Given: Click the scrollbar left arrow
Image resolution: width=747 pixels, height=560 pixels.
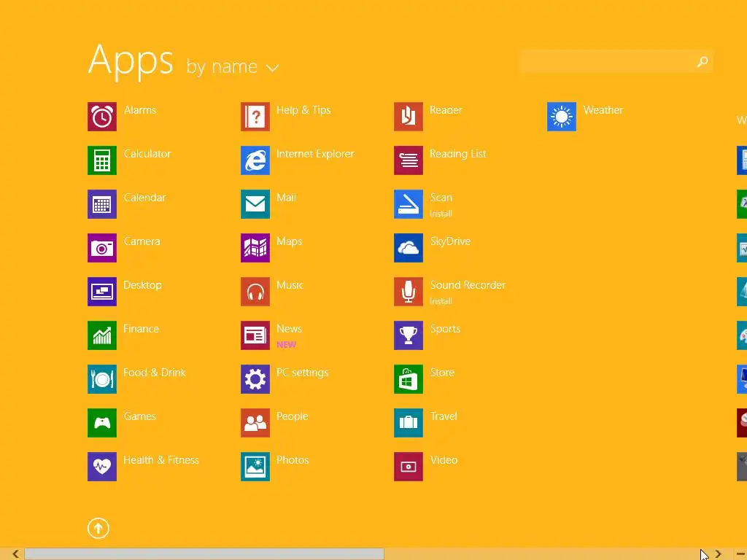Looking at the screenshot, I should pos(15,554).
